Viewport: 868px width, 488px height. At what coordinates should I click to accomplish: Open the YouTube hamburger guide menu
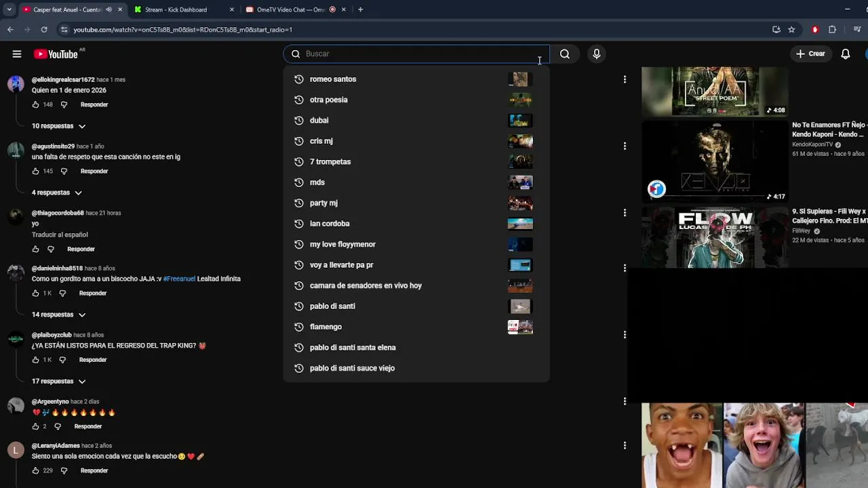(17, 54)
